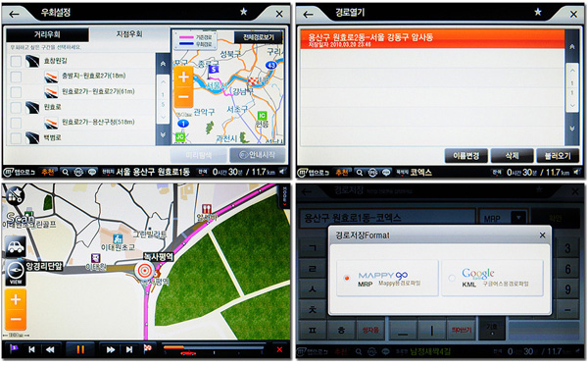
Task: Click the car icon on simulation map
Action: click(x=16, y=246)
